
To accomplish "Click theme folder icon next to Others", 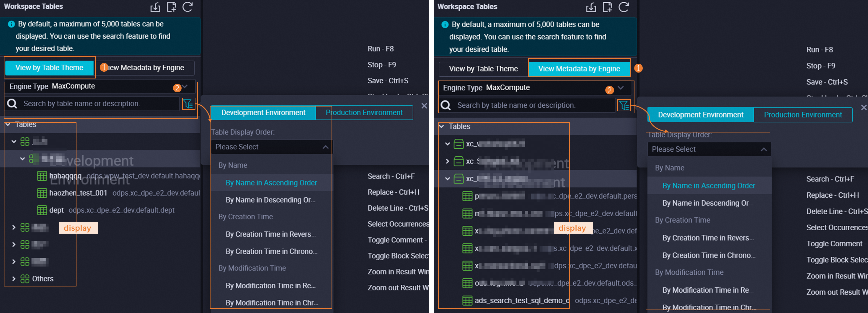I will pos(25,279).
